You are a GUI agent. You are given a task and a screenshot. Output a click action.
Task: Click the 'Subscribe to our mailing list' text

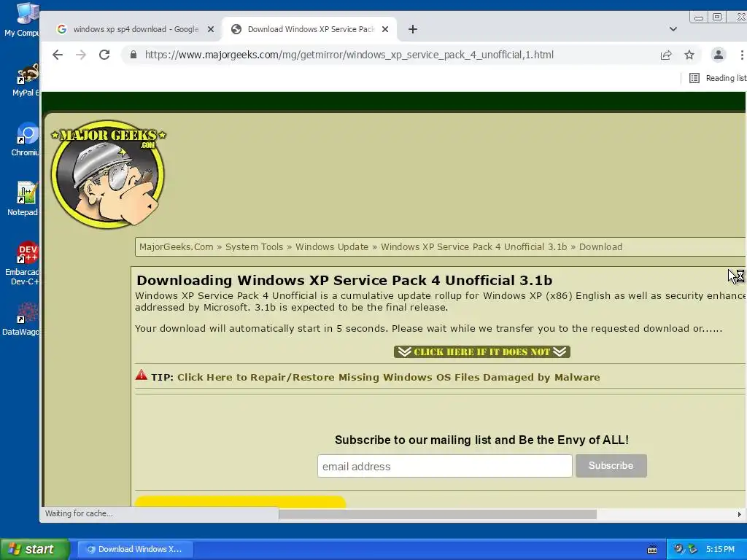pyautogui.click(x=481, y=440)
